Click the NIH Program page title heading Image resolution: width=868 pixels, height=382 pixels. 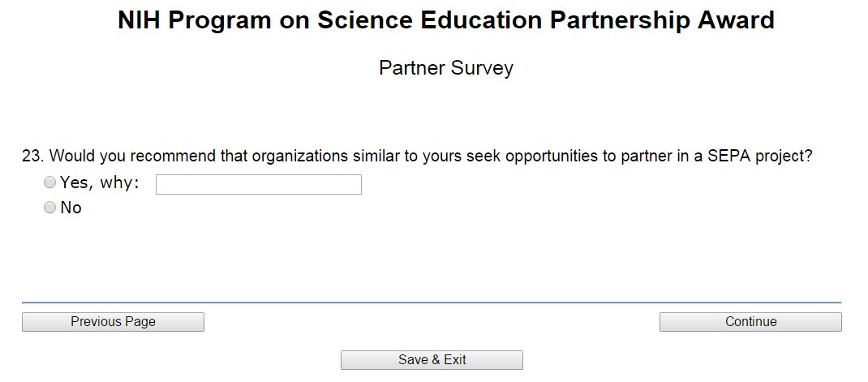445,20
